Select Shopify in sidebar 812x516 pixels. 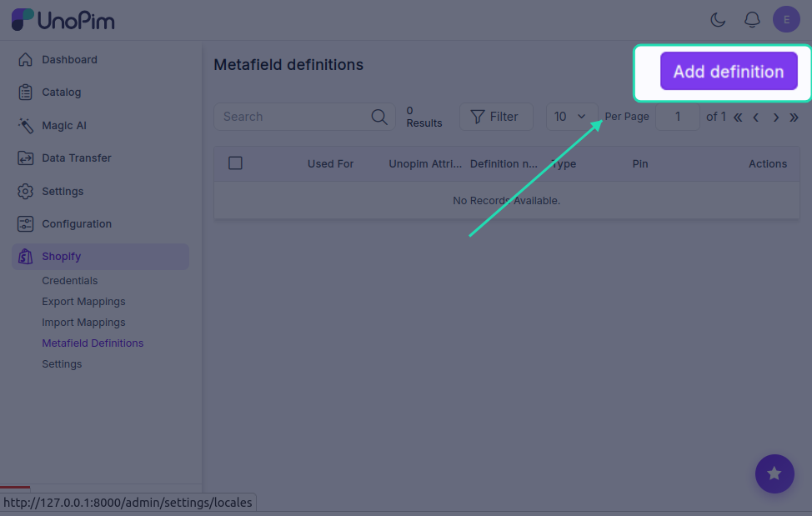(x=100, y=256)
